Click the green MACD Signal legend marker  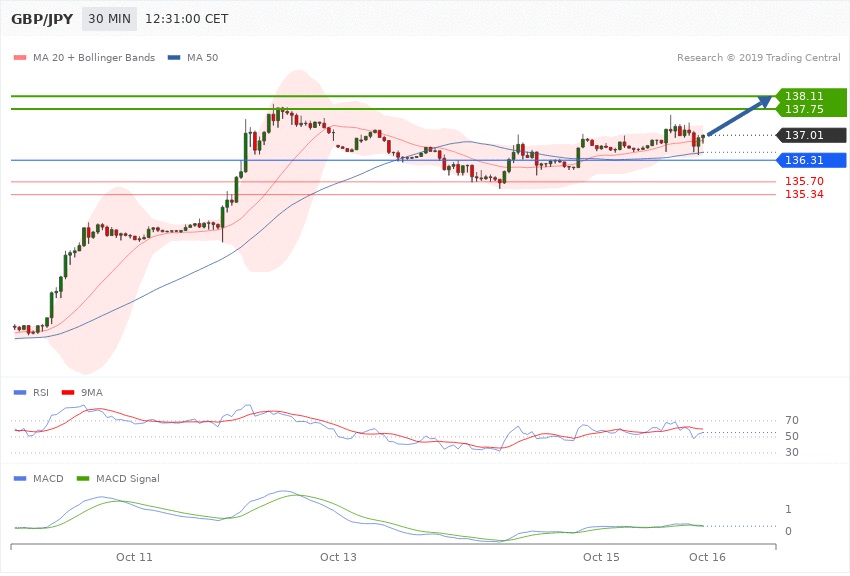point(83,479)
